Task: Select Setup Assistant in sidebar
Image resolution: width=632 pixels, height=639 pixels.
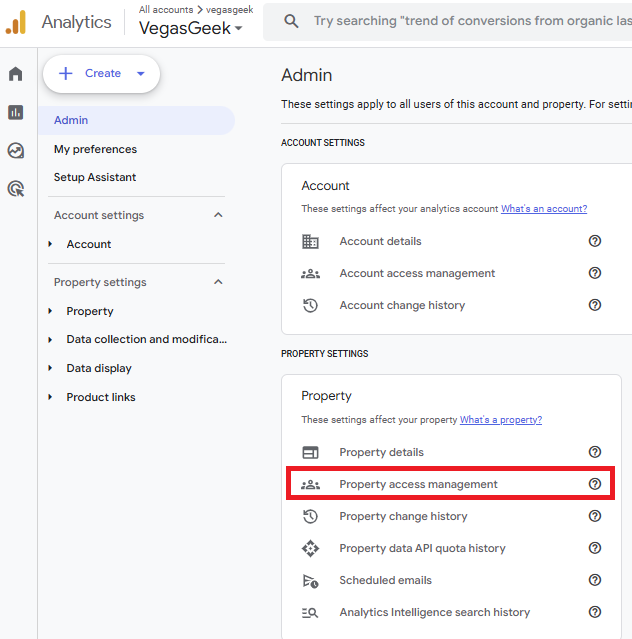Action: click(x=95, y=177)
